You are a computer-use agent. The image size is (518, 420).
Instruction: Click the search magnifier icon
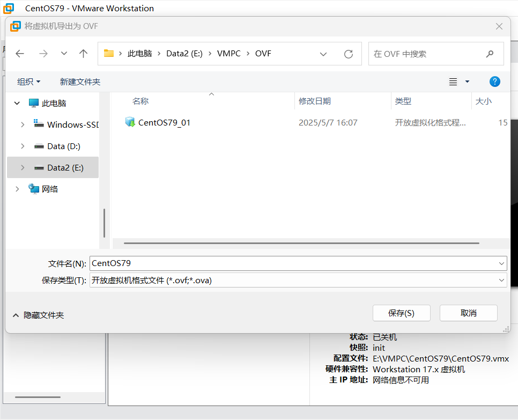point(490,54)
